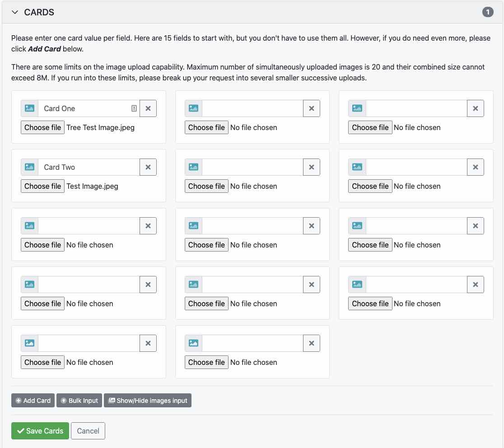504x448 pixels.
Task: Remove the Card Two entry
Action: tap(148, 167)
